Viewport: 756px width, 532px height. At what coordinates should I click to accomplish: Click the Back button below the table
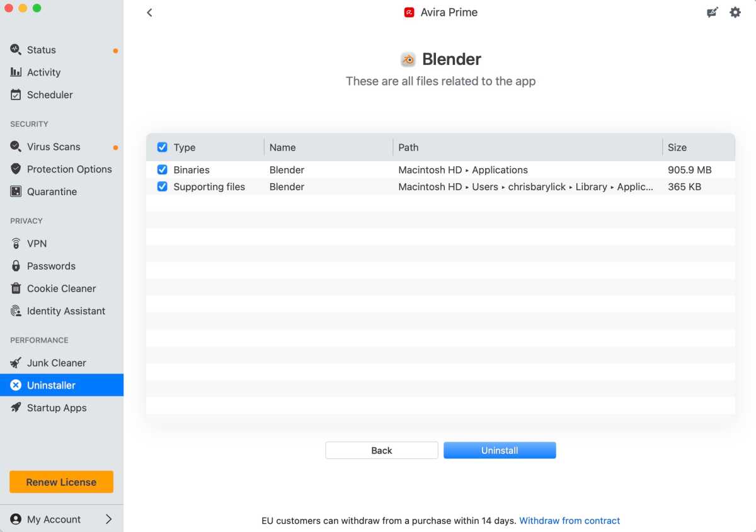tap(382, 450)
